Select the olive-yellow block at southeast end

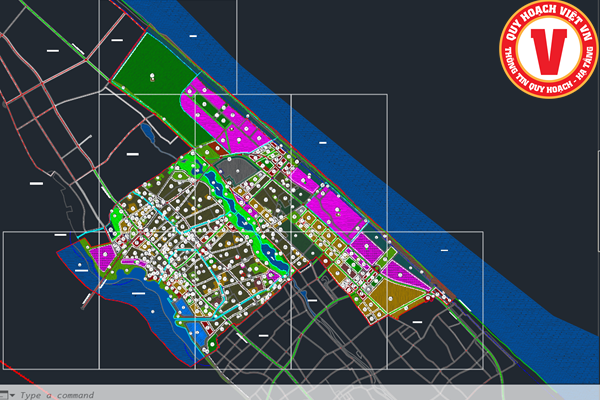395,295
